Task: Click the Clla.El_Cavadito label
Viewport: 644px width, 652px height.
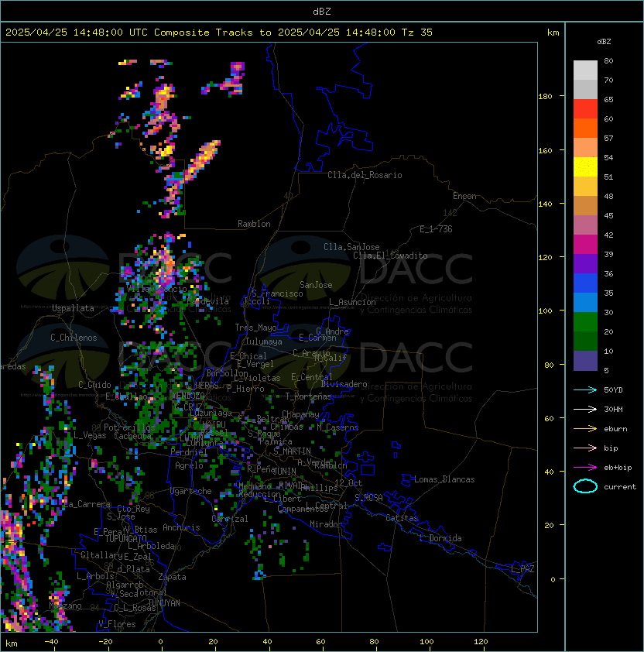Action: pyautogui.click(x=390, y=256)
